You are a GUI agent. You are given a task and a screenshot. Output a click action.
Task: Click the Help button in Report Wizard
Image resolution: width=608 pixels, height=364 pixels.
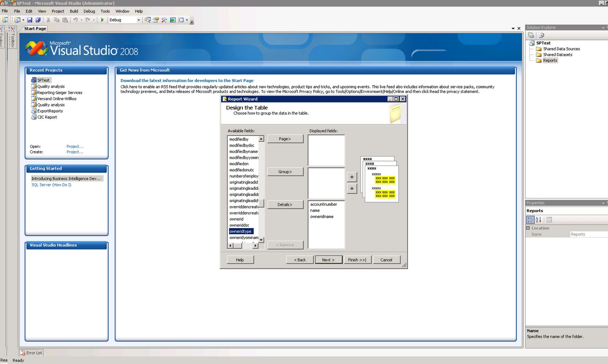(240, 260)
